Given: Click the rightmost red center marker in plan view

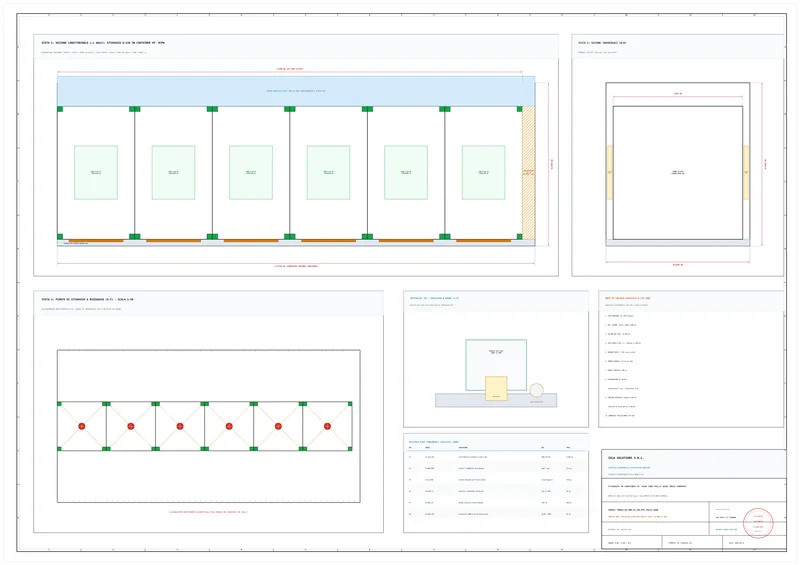Looking at the screenshot, I should click(327, 426).
